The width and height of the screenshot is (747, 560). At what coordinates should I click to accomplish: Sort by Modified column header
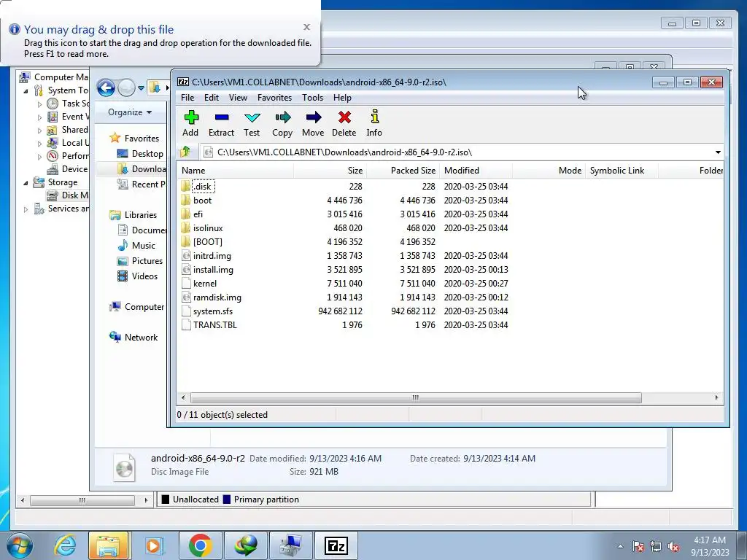tap(476, 171)
